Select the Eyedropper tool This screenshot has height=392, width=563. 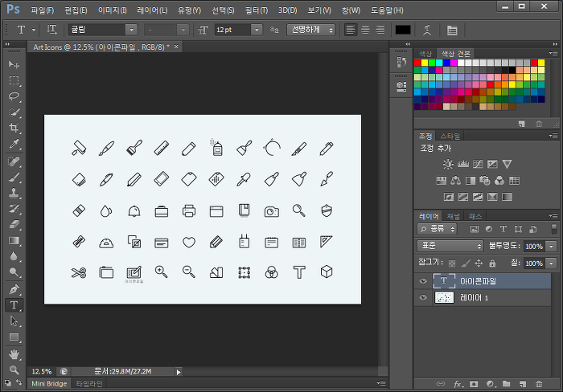14,144
